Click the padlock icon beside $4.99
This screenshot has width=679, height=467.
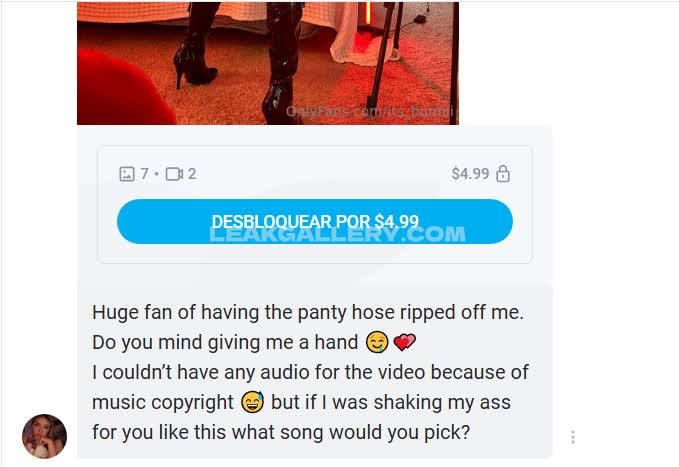pos(503,174)
